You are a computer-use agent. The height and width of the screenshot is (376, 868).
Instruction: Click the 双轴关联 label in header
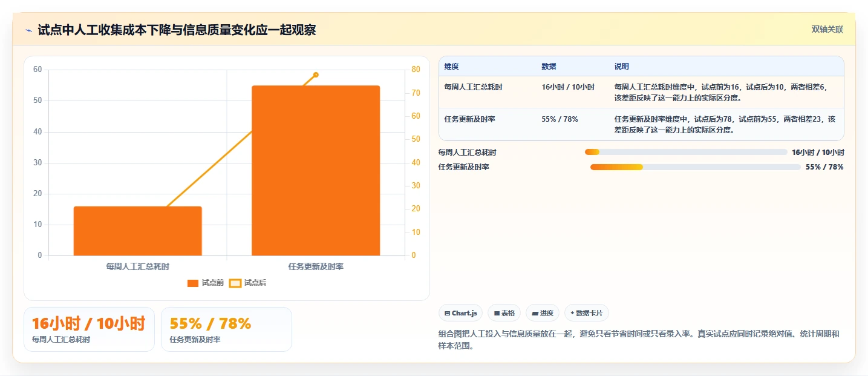tap(827, 30)
